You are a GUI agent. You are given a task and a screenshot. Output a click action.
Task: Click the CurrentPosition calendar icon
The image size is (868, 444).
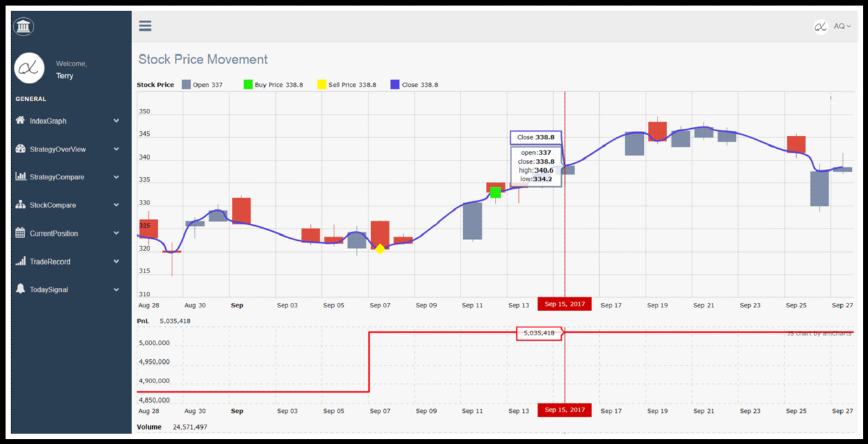point(21,233)
